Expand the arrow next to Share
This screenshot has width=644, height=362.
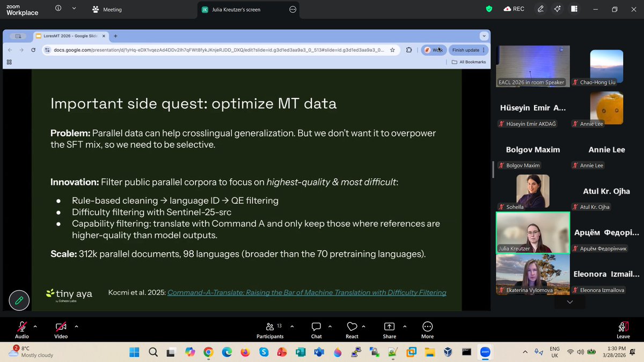click(404, 326)
